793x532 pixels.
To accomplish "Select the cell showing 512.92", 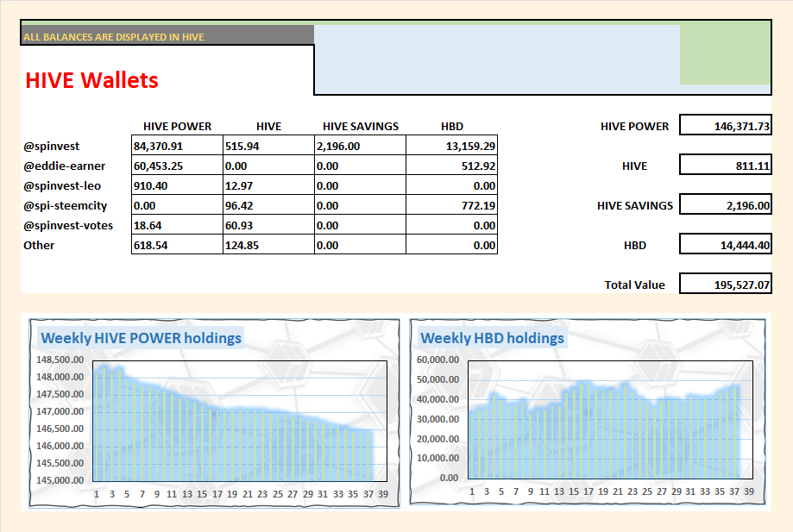I will coord(451,166).
